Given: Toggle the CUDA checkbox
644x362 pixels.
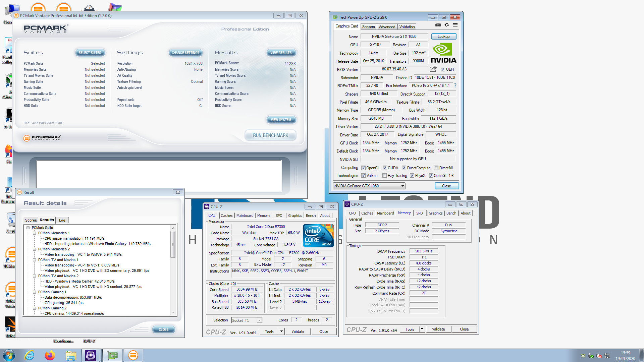Looking at the screenshot, I should click(x=385, y=168).
